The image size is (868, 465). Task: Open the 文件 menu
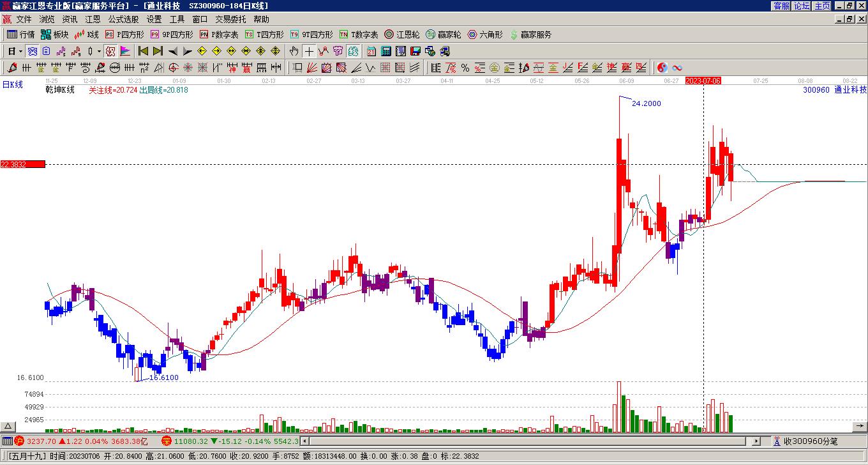coord(24,19)
